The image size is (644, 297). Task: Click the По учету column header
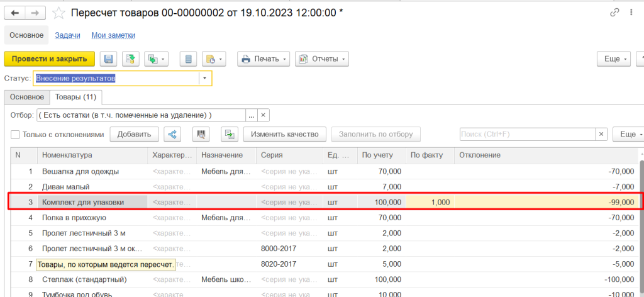pos(381,155)
